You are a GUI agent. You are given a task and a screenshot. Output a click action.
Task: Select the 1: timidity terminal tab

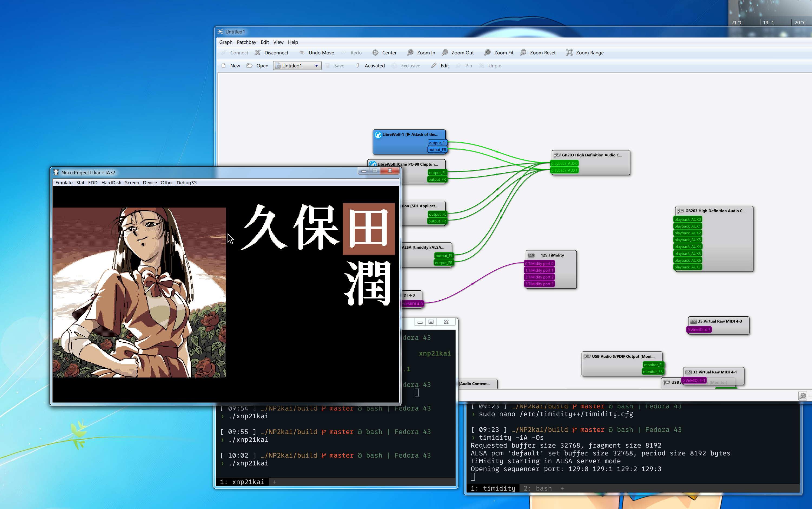pyautogui.click(x=493, y=488)
